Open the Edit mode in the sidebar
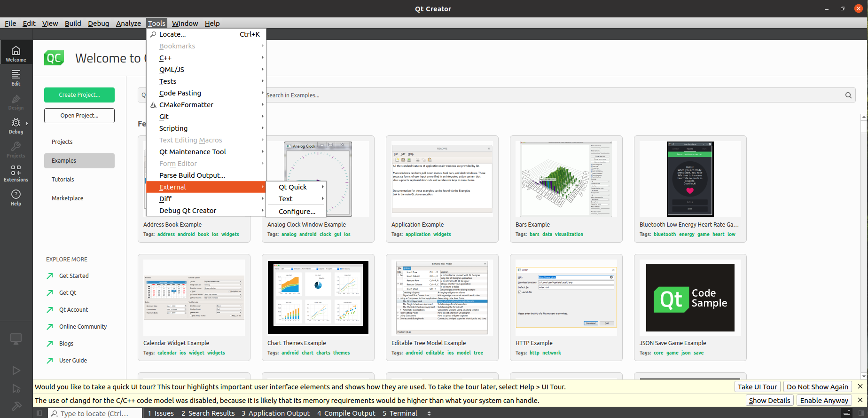 click(16, 78)
